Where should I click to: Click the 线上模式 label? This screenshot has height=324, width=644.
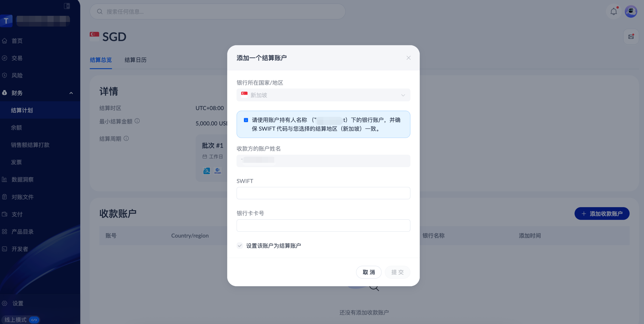16,320
